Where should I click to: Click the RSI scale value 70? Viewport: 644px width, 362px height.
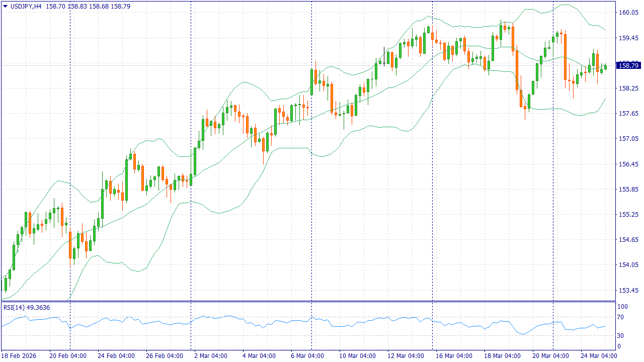[621, 317]
